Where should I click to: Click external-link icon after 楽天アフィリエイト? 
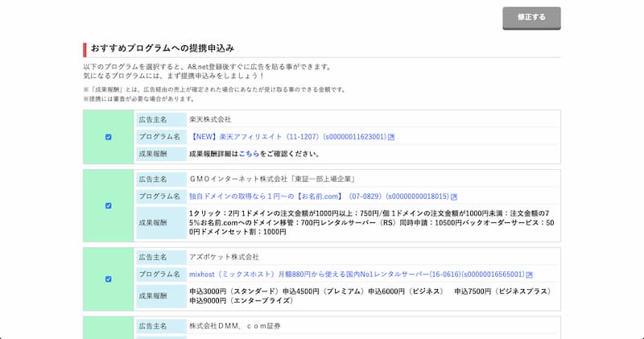coord(391,137)
